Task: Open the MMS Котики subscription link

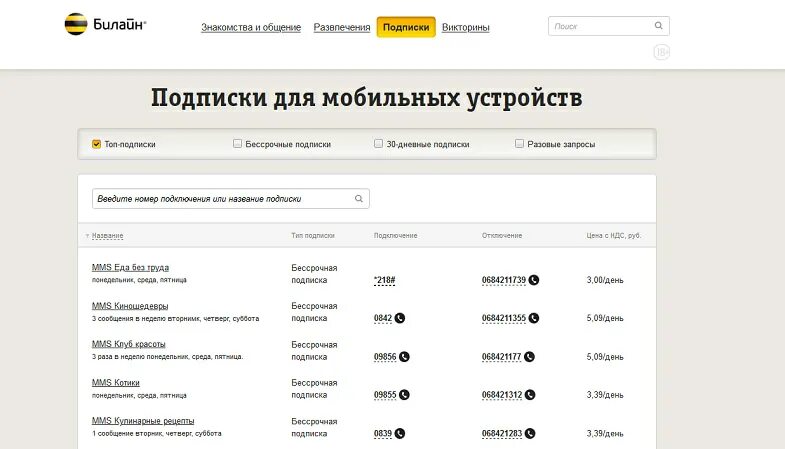Action: (116, 382)
